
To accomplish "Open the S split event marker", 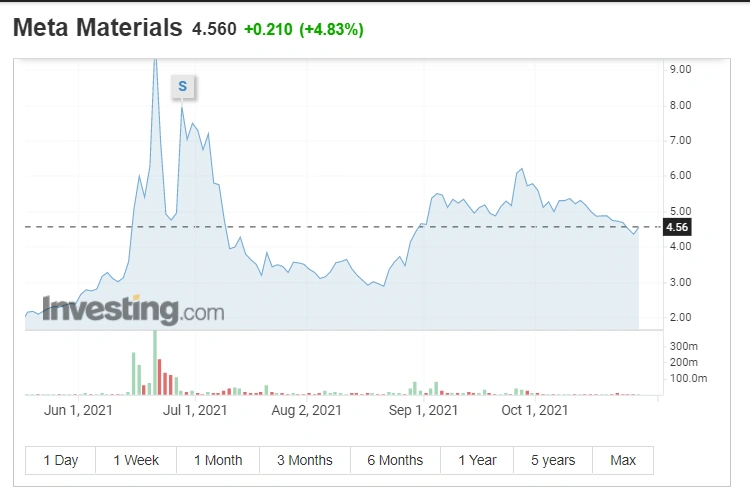I will point(183,86).
